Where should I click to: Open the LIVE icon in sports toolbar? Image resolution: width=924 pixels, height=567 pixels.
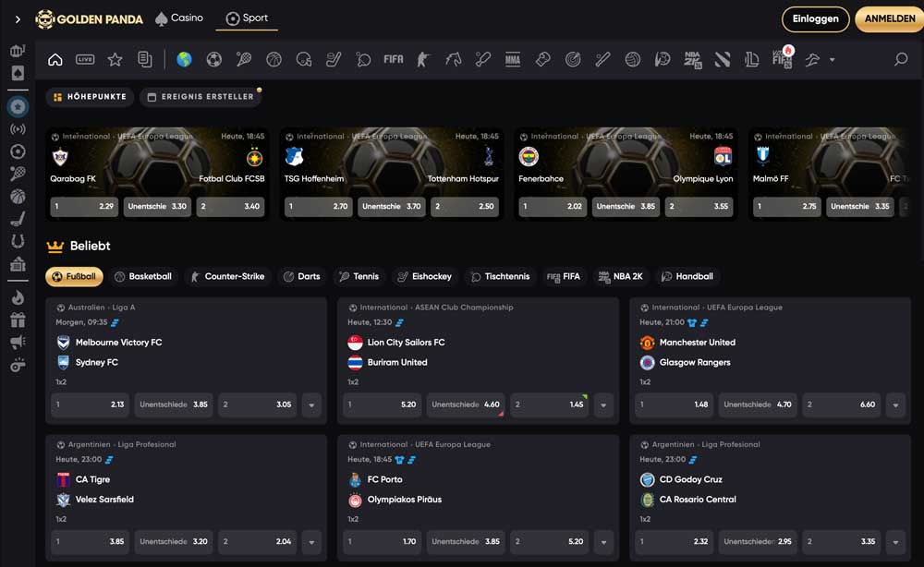click(x=85, y=59)
